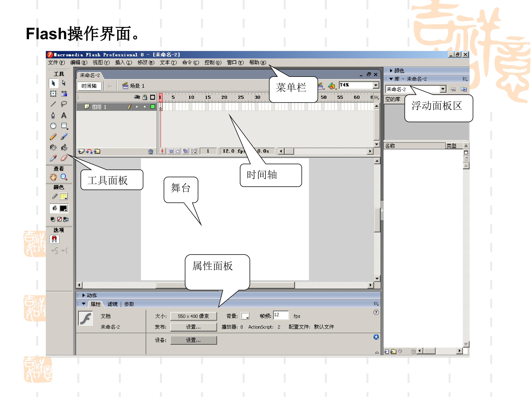Click the 发布 设置... button

193,327
